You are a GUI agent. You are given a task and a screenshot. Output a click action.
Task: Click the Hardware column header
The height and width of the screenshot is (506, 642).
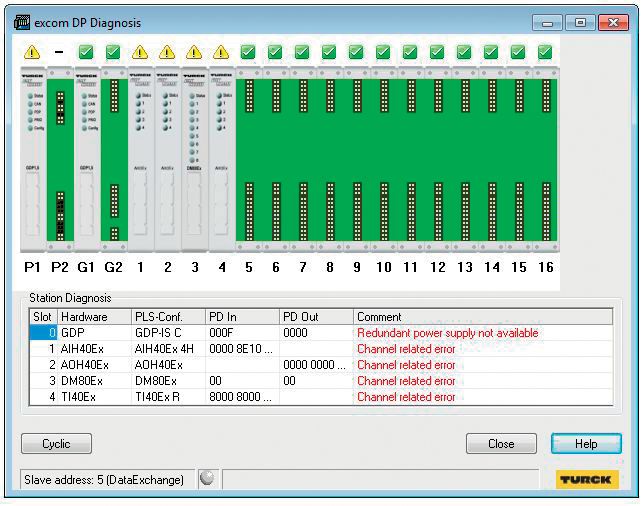coord(94,317)
